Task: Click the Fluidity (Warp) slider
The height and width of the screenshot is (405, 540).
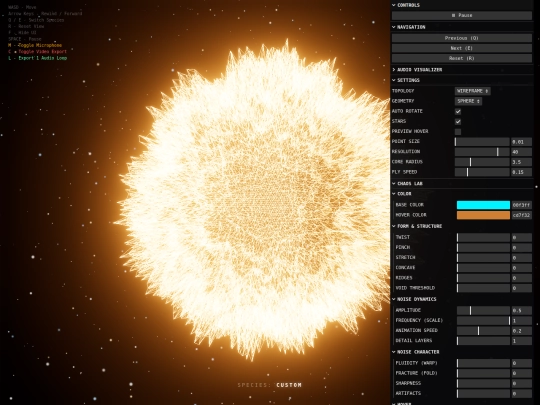Action: [483, 363]
